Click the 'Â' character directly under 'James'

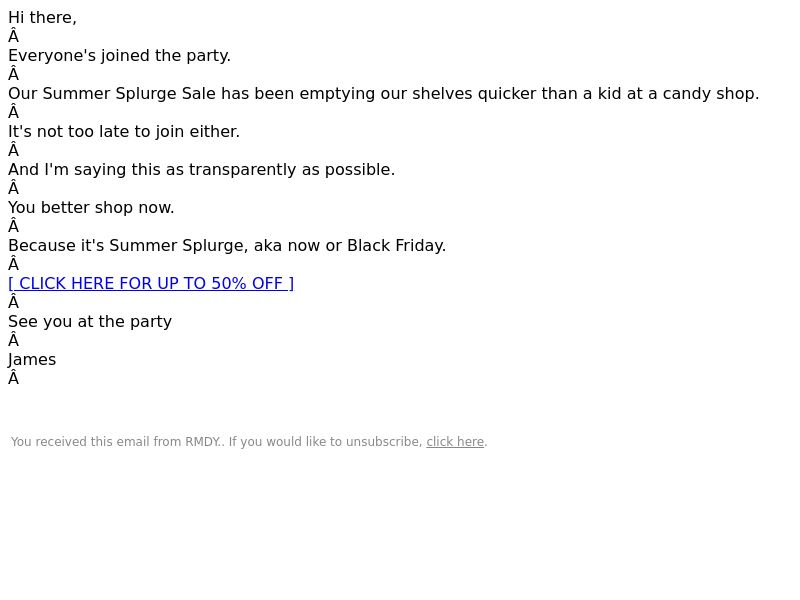pos(14,378)
